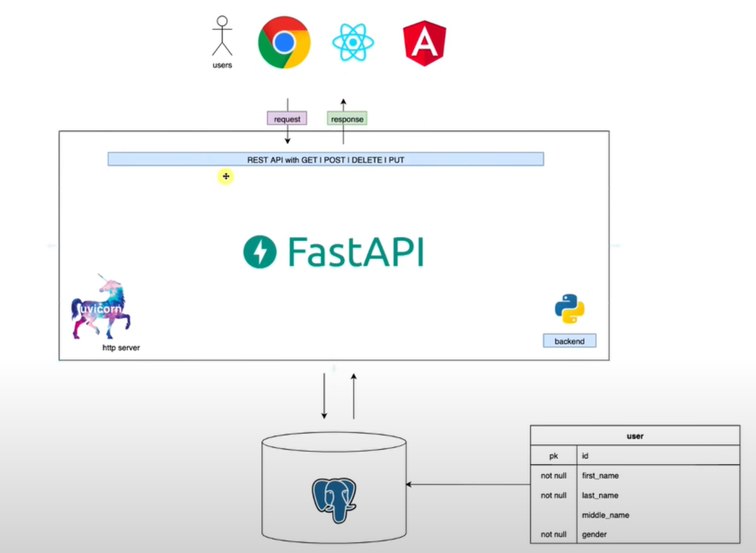756x553 pixels.
Task: Select the React atom logo
Action: (353, 43)
